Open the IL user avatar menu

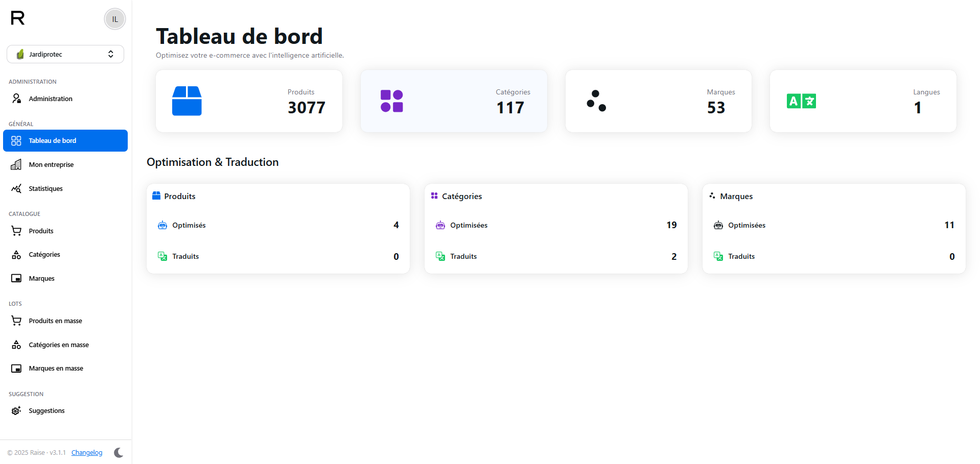pyautogui.click(x=115, y=19)
